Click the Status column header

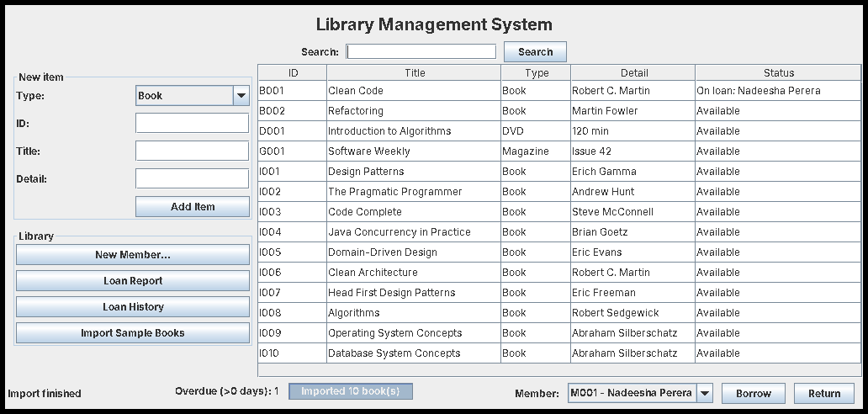click(778, 72)
